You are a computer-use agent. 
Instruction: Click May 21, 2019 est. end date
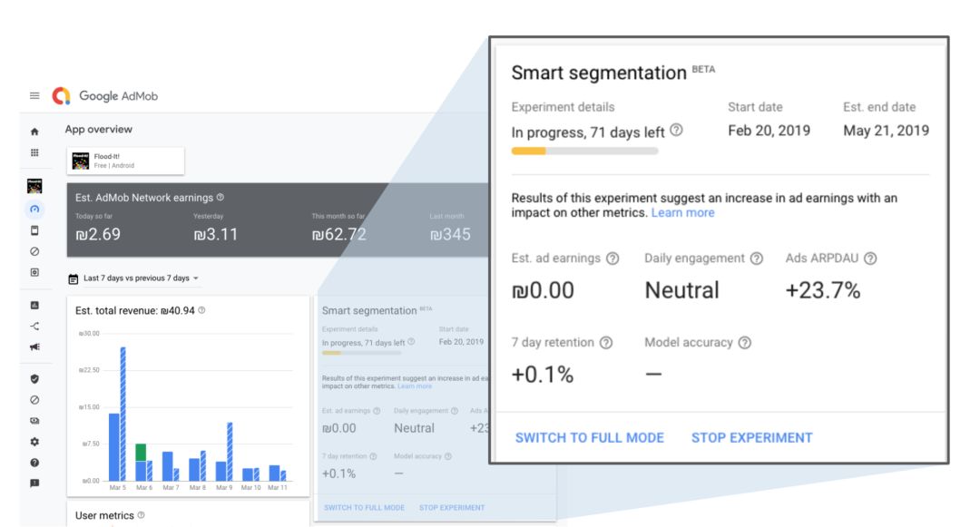click(886, 131)
